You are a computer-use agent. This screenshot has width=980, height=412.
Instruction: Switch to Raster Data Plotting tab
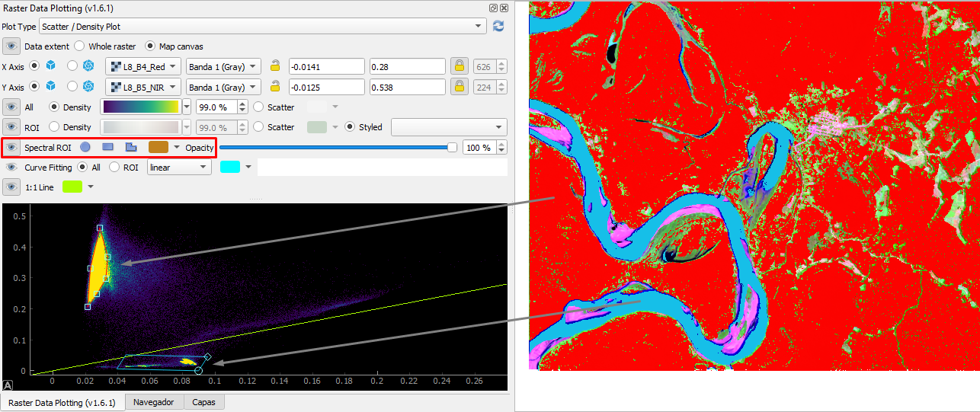tap(62, 402)
